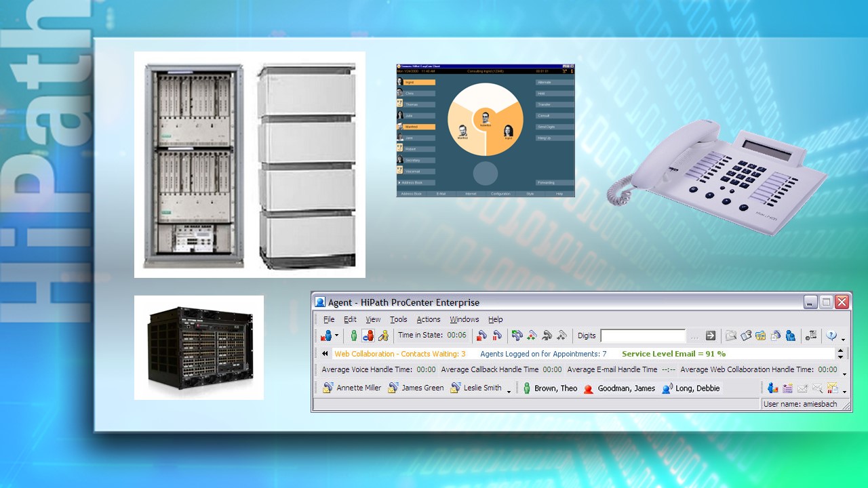Set agent state to Available (green figure)

(x=353, y=335)
